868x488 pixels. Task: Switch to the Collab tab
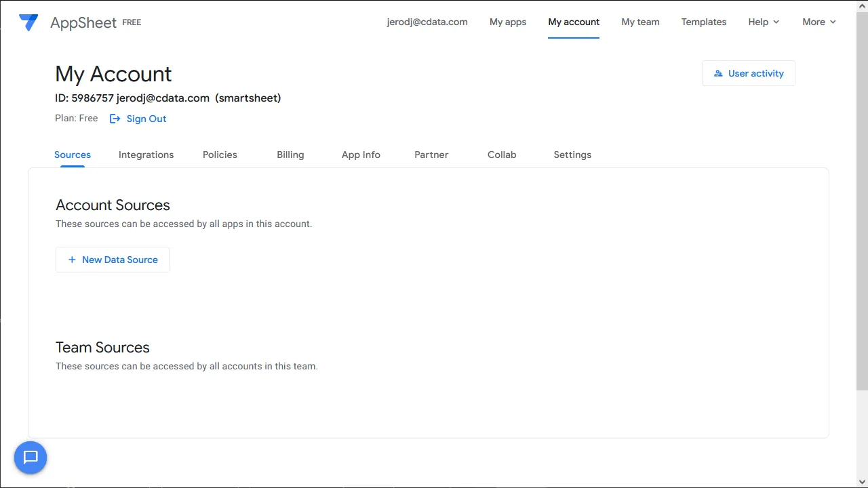[502, 155]
